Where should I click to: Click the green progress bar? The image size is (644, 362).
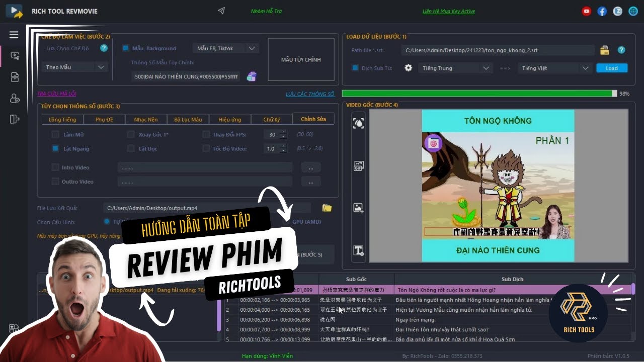[477, 94]
